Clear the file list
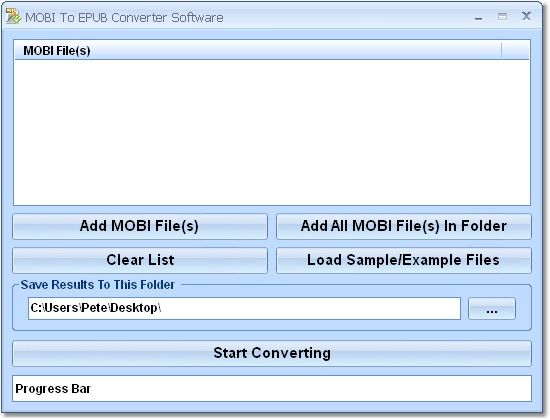The height and width of the screenshot is (420, 550). coord(140,260)
